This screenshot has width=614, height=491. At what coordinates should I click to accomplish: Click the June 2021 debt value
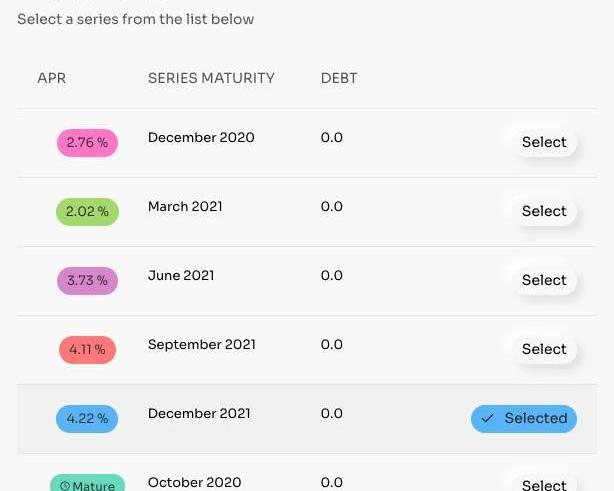332,275
